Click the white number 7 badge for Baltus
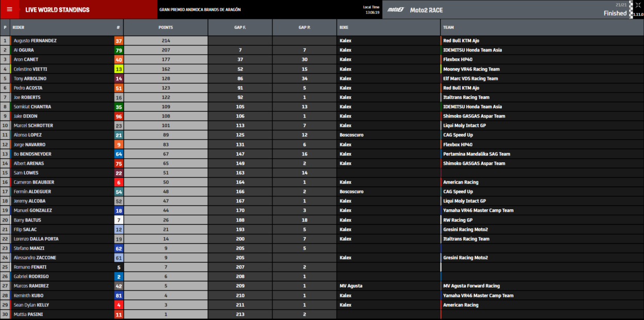 click(x=118, y=220)
